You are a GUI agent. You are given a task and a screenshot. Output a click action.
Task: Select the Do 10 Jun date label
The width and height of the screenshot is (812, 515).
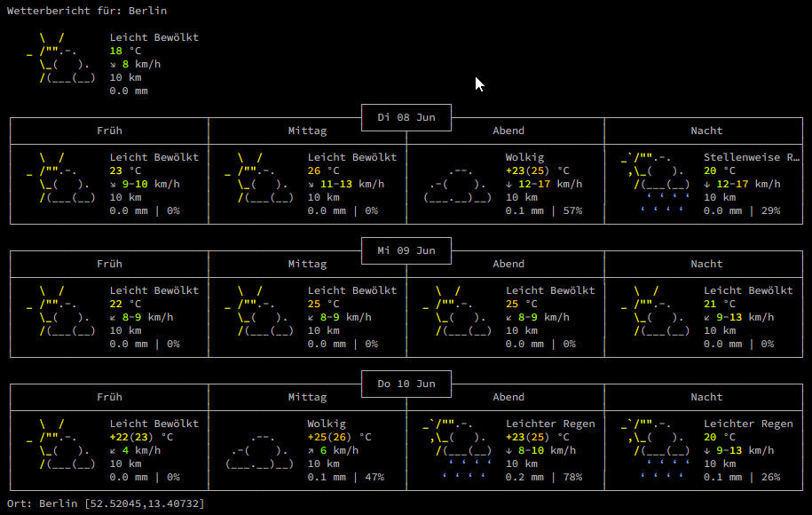[x=406, y=384]
